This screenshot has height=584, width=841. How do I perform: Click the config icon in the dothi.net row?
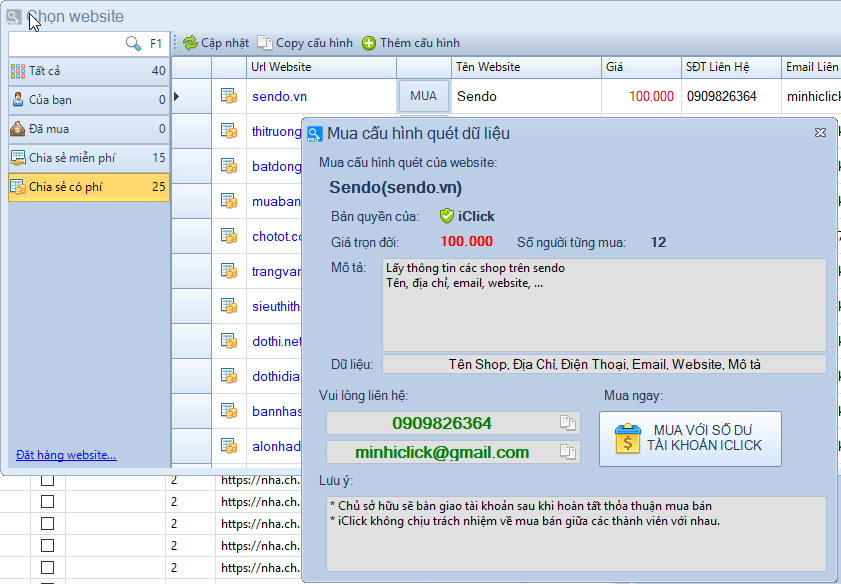[x=229, y=341]
